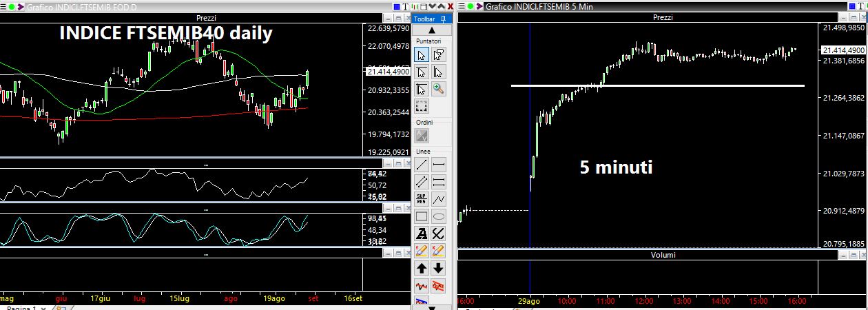This screenshot has width=868, height=310.
Task: Select the down arrow marker tool
Action: tap(439, 268)
